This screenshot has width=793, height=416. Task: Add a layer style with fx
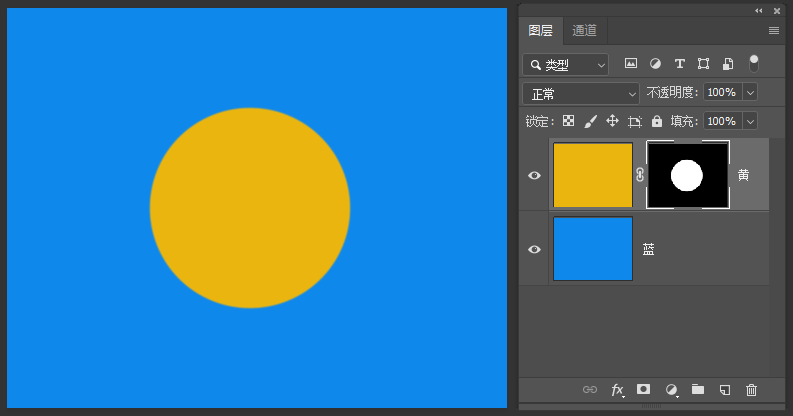click(x=618, y=390)
